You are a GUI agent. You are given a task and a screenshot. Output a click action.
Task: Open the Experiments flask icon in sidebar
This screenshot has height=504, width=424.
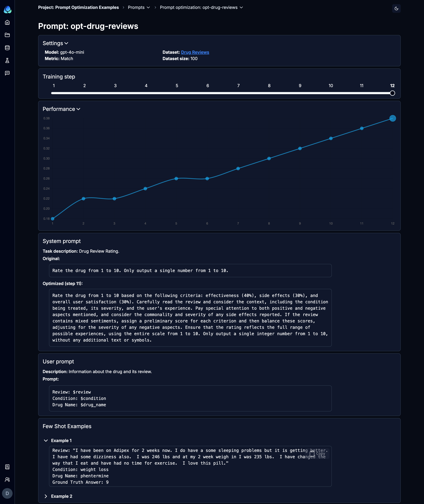[x=7, y=60]
